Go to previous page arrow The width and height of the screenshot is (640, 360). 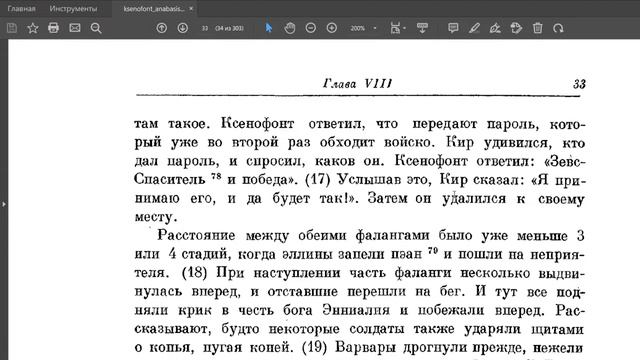click(x=162, y=28)
